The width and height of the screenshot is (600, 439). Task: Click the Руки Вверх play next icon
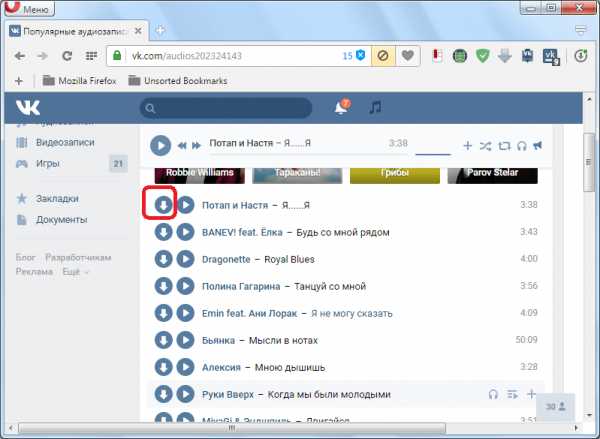512,394
